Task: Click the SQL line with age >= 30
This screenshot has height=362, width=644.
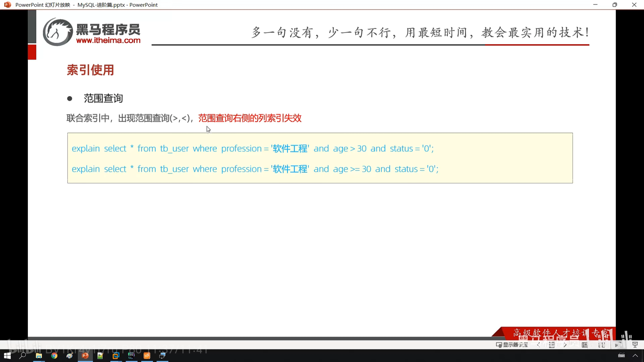Action: (x=255, y=169)
